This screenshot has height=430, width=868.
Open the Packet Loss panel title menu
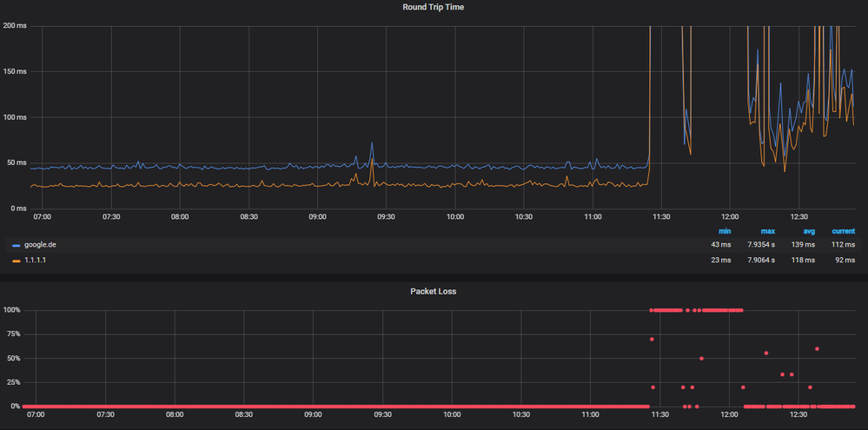[434, 291]
